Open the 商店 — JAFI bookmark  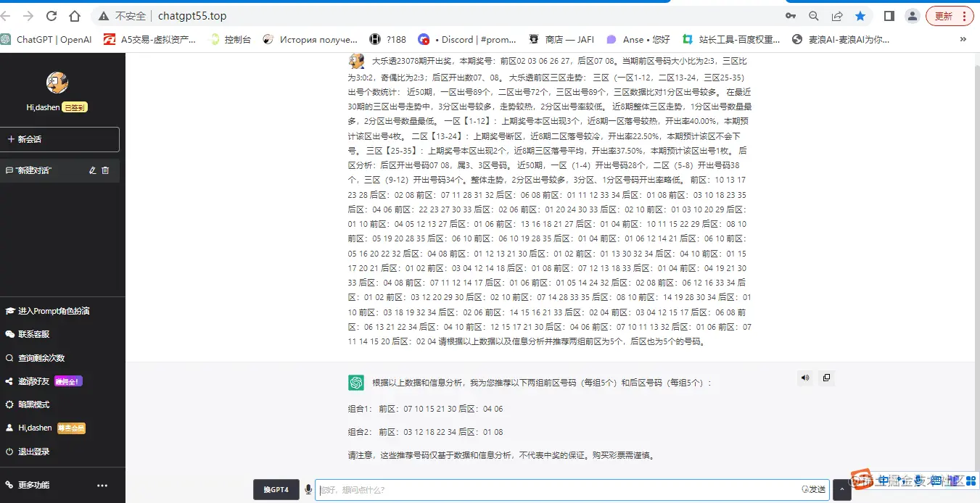(561, 40)
